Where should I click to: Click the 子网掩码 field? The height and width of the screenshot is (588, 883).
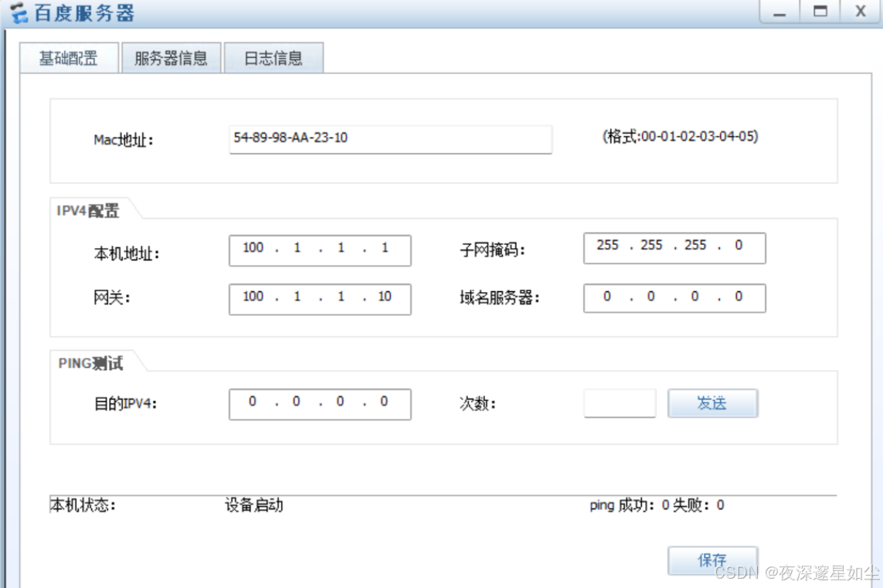674,248
